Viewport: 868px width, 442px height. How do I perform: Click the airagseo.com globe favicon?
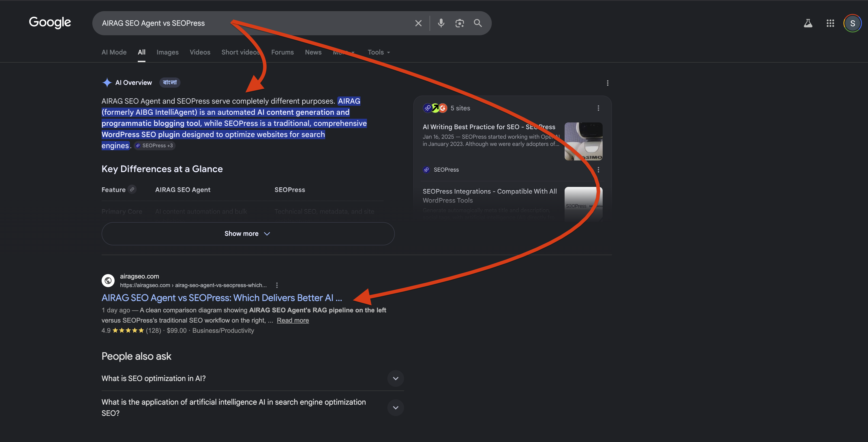pyautogui.click(x=108, y=280)
